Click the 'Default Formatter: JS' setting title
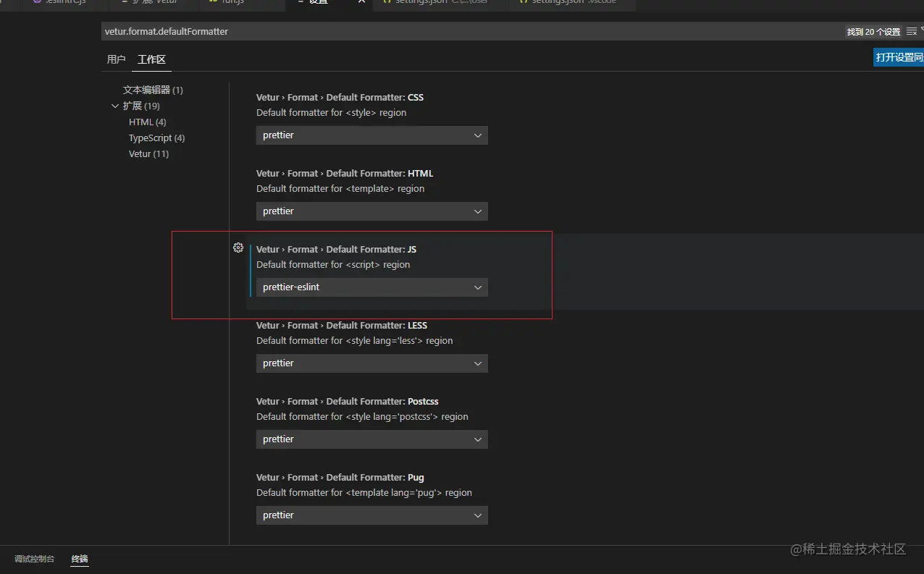The width and height of the screenshot is (924, 574). coord(336,249)
